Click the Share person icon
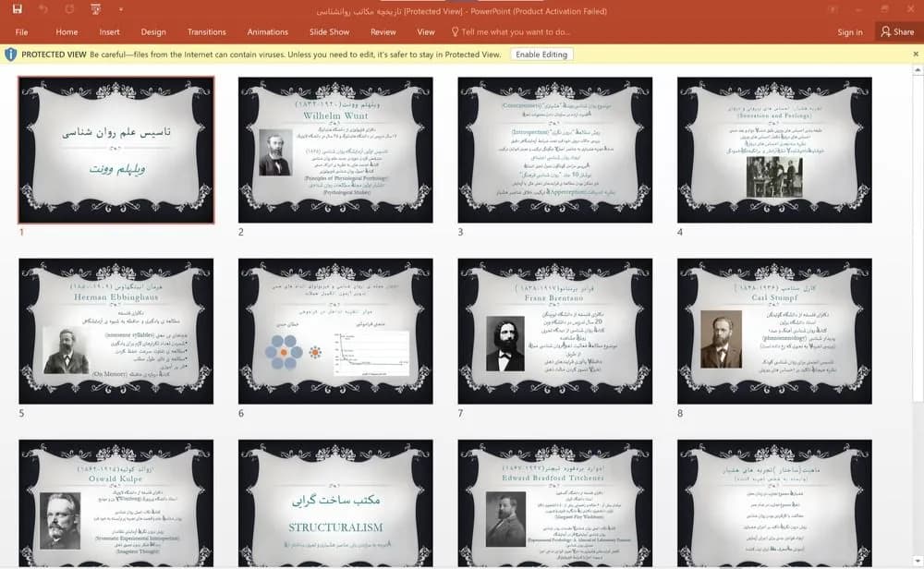924x569 pixels. point(886,31)
